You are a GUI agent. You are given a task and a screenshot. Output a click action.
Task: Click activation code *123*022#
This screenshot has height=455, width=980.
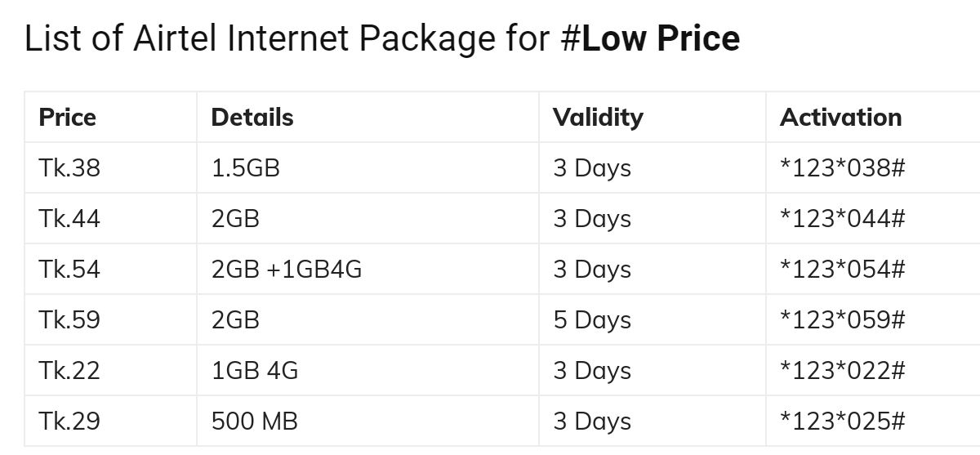843,371
